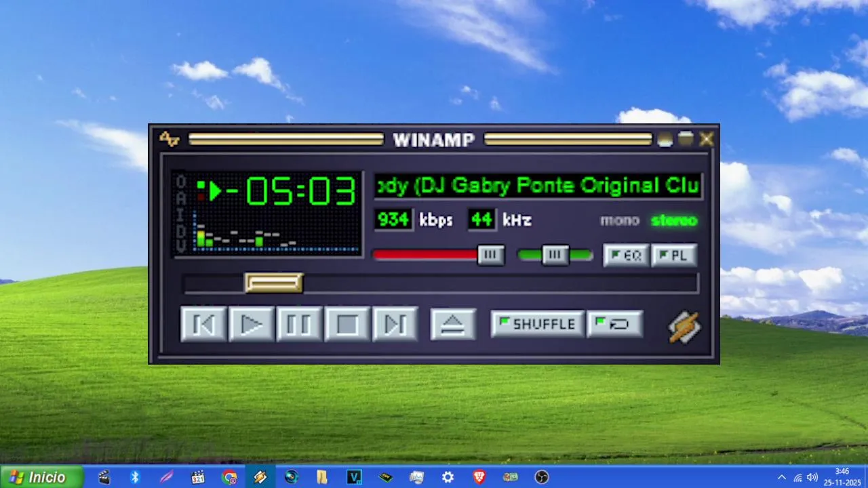Open visualization menu via clutterbar V
The height and width of the screenshot is (488, 868).
(181, 246)
